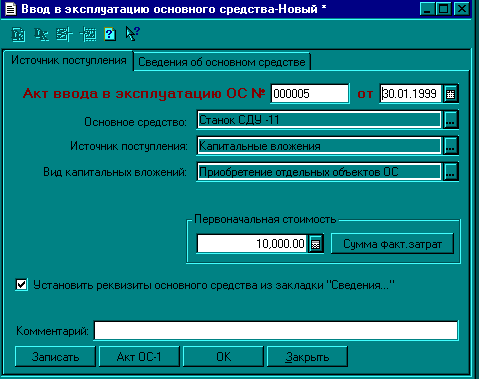Minimize the Ввод в эксплуатацию window
479x379 pixels.
coord(427,9)
